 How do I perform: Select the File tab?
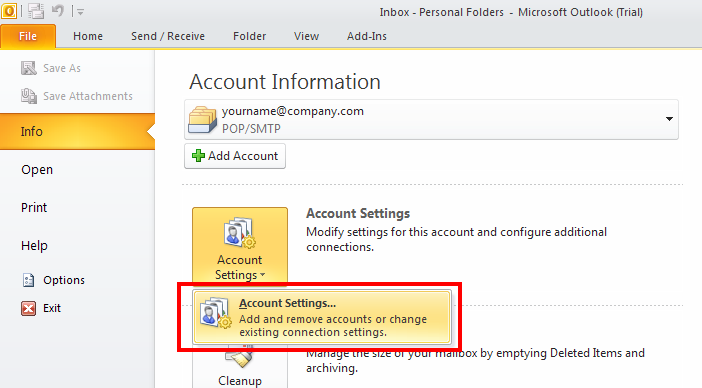coord(28,36)
